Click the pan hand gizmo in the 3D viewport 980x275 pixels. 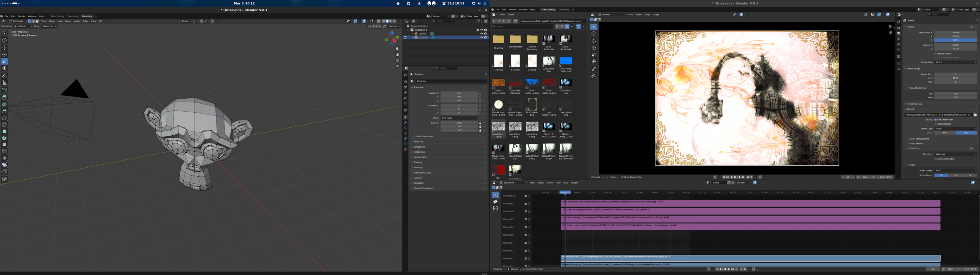pyautogui.click(x=397, y=55)
